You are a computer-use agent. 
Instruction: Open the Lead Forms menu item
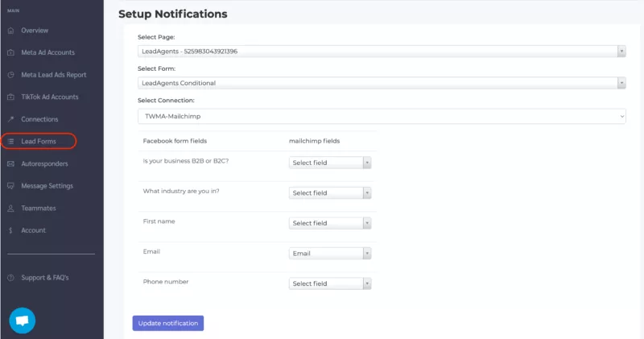38,142
